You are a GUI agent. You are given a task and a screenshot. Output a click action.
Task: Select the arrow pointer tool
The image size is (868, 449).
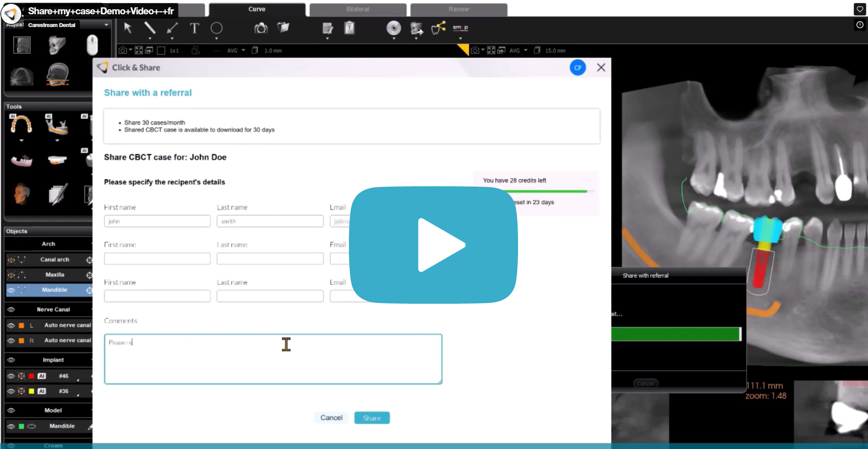(128, 28)
